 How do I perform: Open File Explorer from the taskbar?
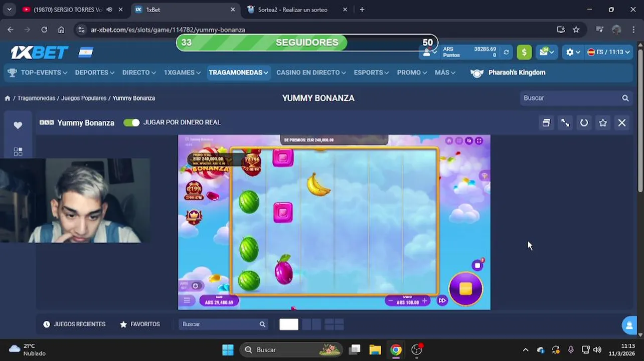pyautogui.click(x=375, y=349)
